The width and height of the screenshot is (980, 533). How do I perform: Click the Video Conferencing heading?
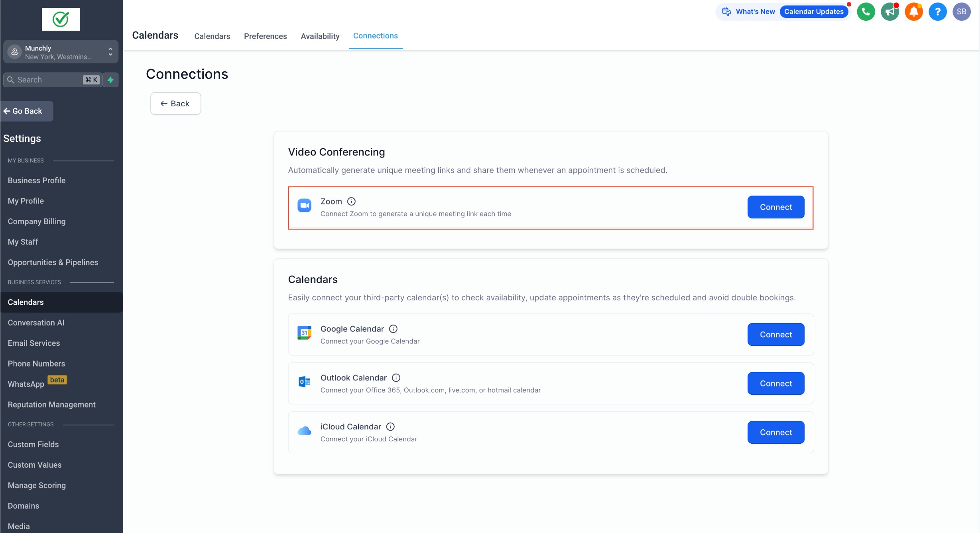337,152
